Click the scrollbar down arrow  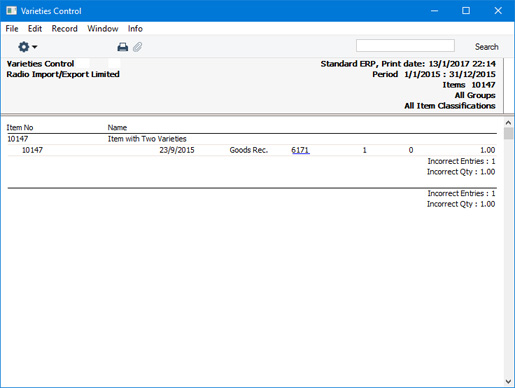[x=508, y=381]
